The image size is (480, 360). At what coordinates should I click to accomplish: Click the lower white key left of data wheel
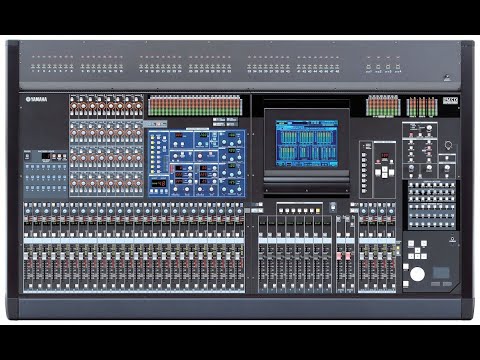point(406,284)
